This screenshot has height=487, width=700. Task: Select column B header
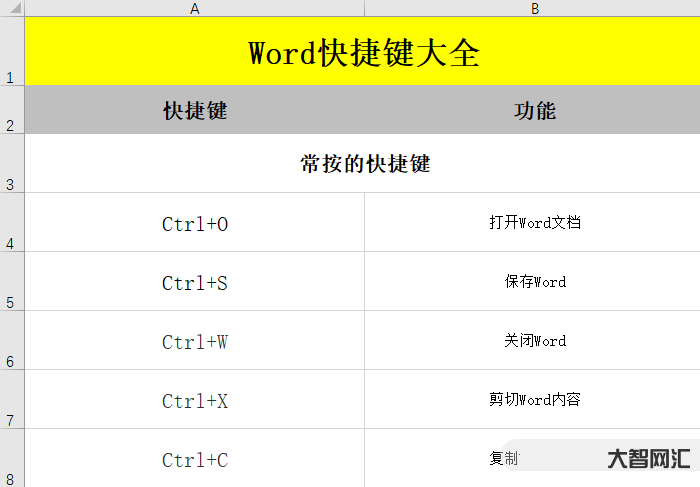534,8
